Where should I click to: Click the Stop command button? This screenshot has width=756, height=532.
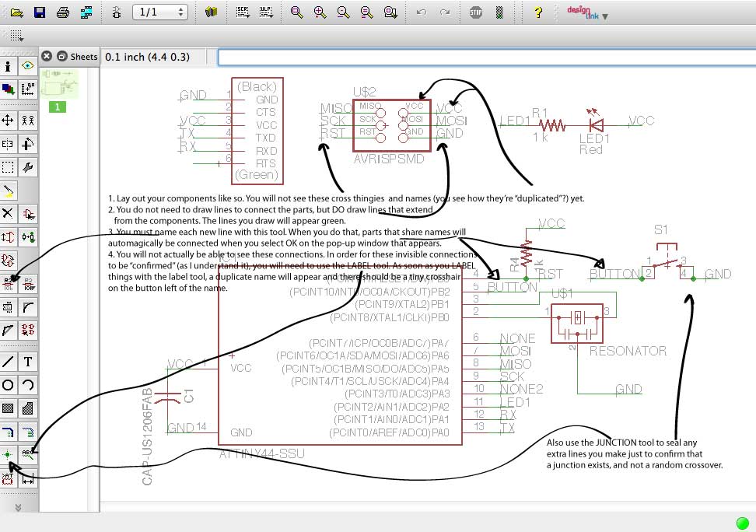[x=476, y=12]
